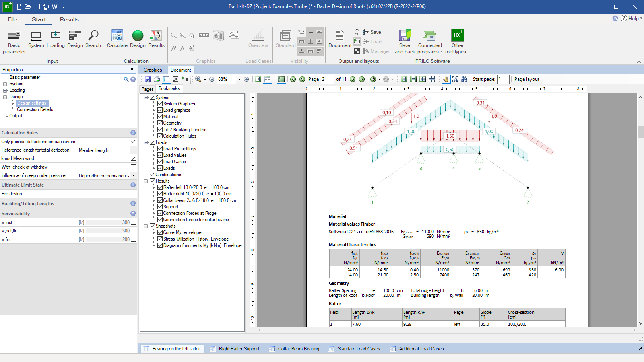Run Calculate from the ribbon
644x362 pixels.
pos(117,39)
